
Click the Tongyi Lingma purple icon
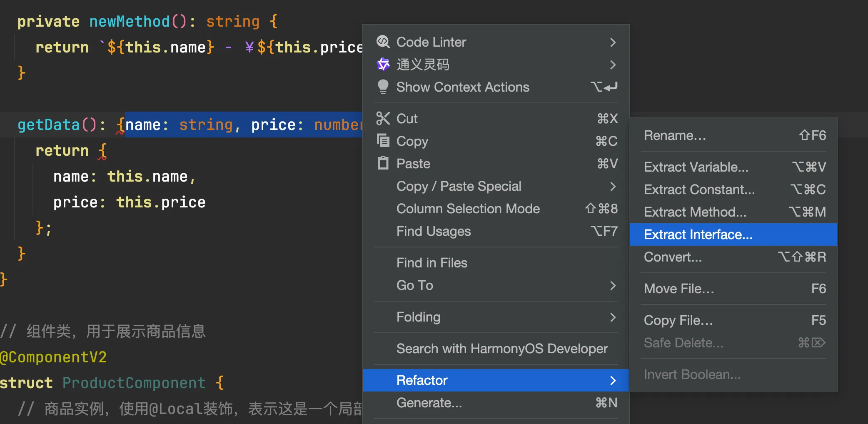383,65
